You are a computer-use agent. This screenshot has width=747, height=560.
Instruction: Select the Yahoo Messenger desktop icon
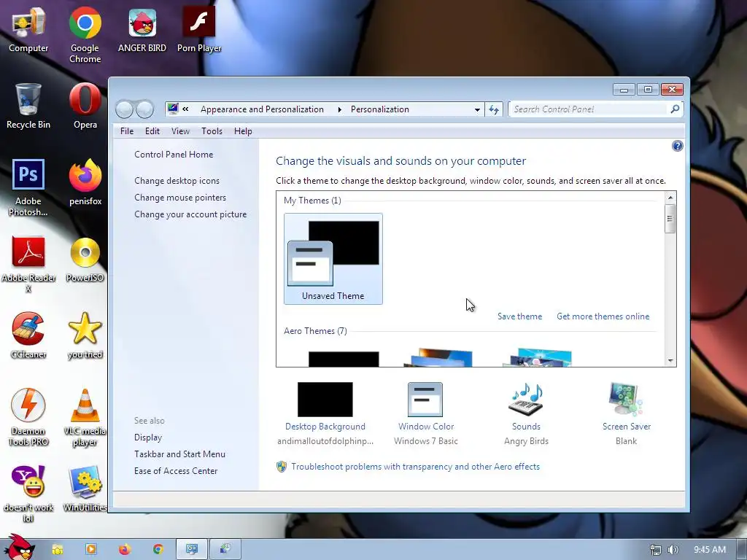[x=28, y=494]
